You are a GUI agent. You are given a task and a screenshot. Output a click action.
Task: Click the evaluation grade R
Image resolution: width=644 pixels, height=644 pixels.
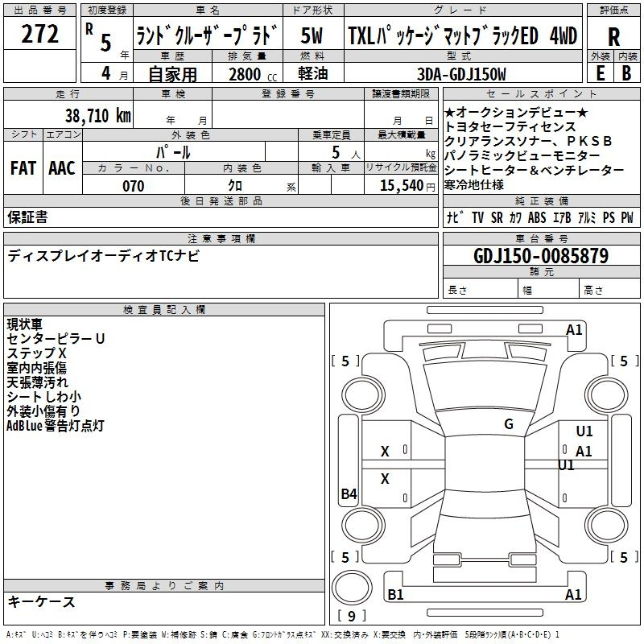coord(613,37)
